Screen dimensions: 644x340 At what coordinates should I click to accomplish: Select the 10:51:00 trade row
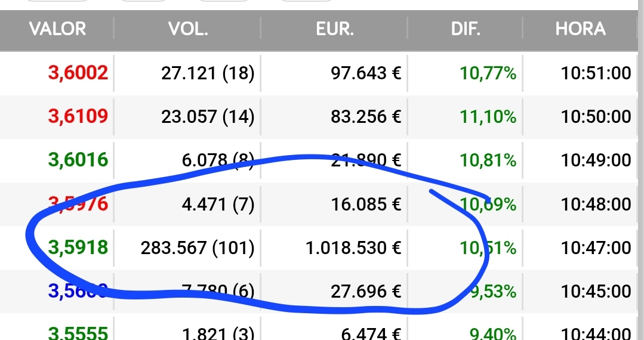tap(319, 73)
